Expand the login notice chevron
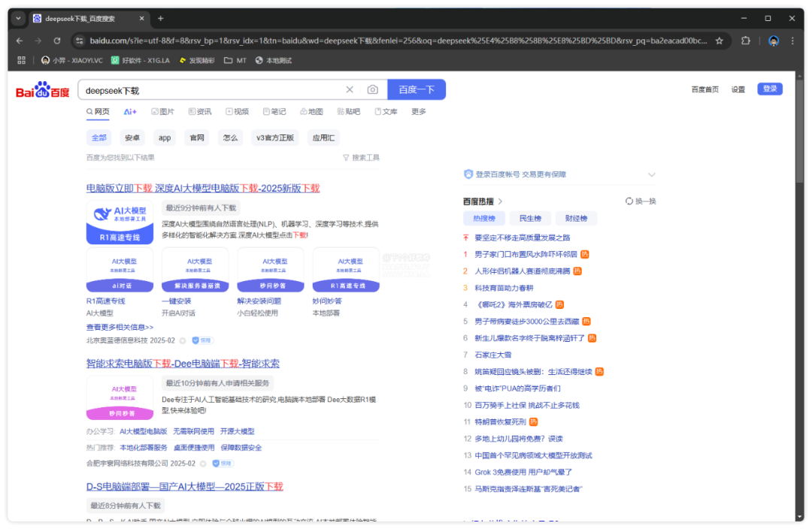Image resolution: width=812 pixels, height=529 pixels. click(651, 174)
